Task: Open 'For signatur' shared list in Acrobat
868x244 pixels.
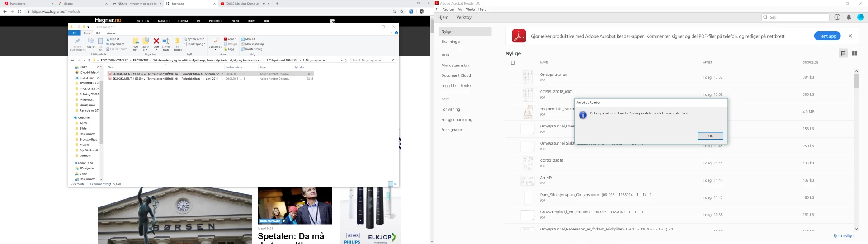Action: [x=452, y=130]
